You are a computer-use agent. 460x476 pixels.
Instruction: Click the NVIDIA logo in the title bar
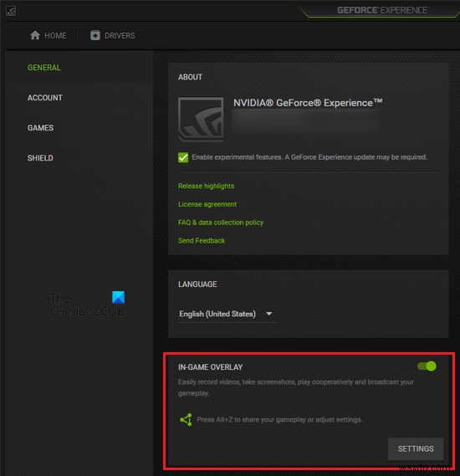[x=11, y=11]
